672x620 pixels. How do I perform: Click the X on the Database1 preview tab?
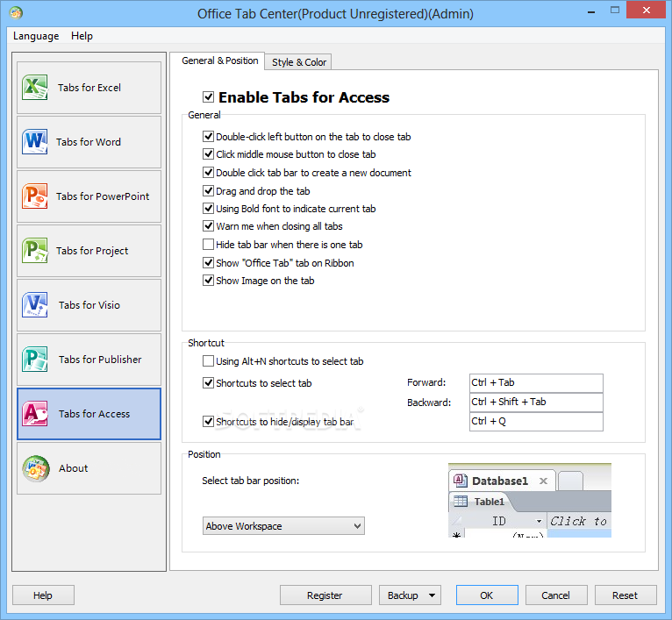(543, 481)
